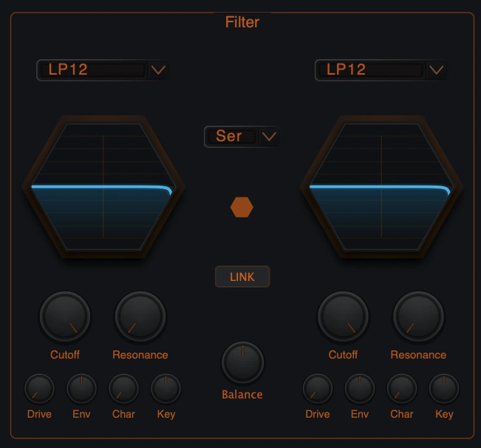Click the right filter Env knob
481x448 pixels.
360,388
